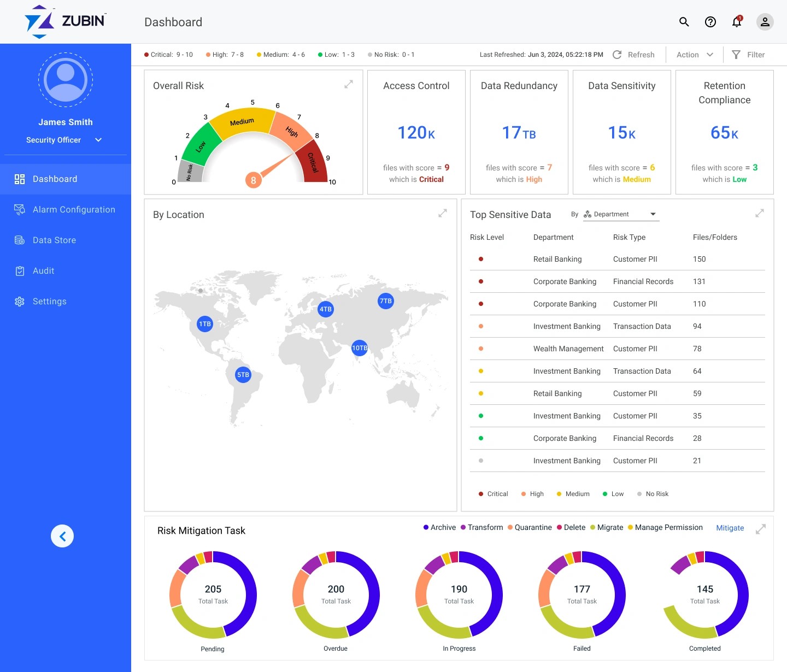Image resolution: width=787 pixels, height=672 pixels.
Task: Click the Dashboard sidebar icon
Action: tap(20, 179)
